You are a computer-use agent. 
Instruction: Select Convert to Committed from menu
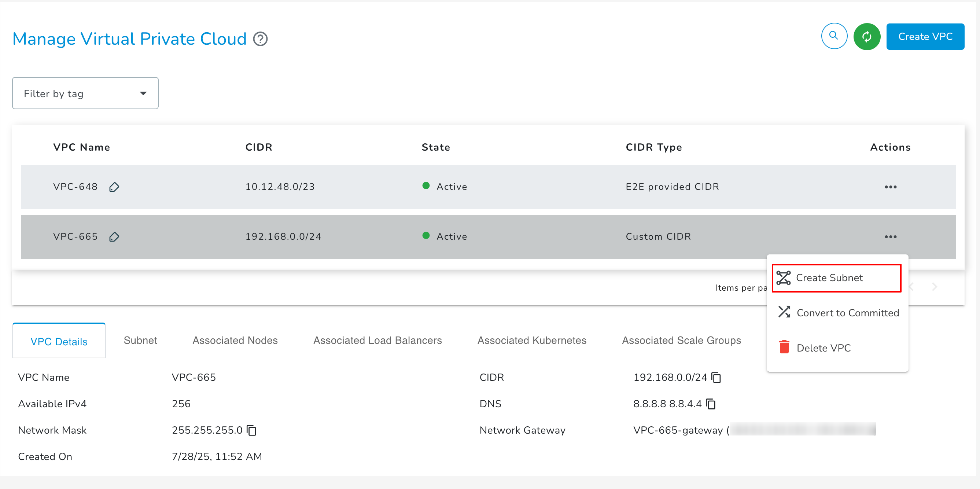pyautogui.click(x=847, y=313)
